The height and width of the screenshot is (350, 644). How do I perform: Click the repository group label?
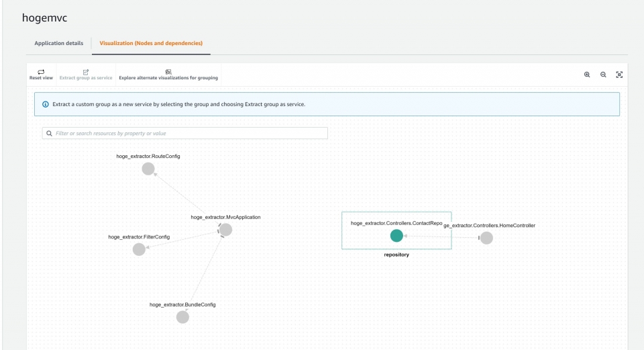[396, 255]
